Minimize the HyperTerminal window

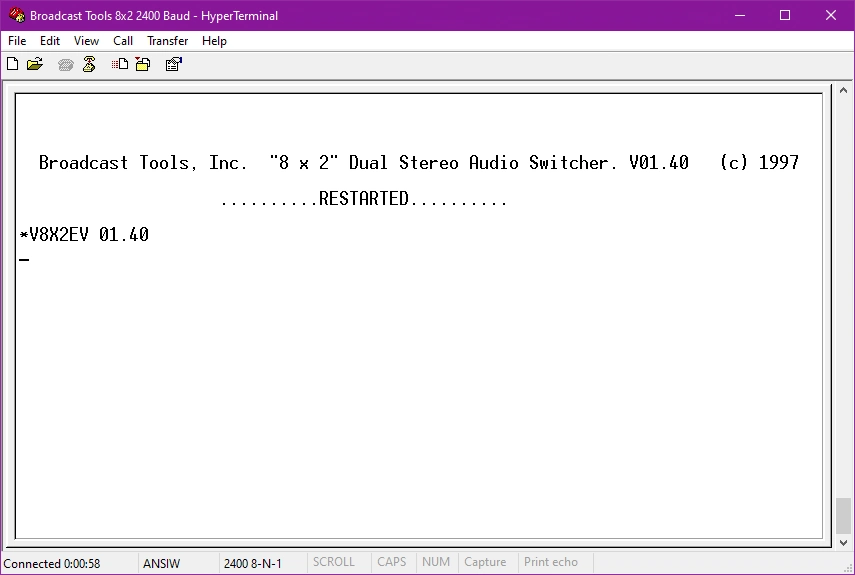(x=740, y=15)
